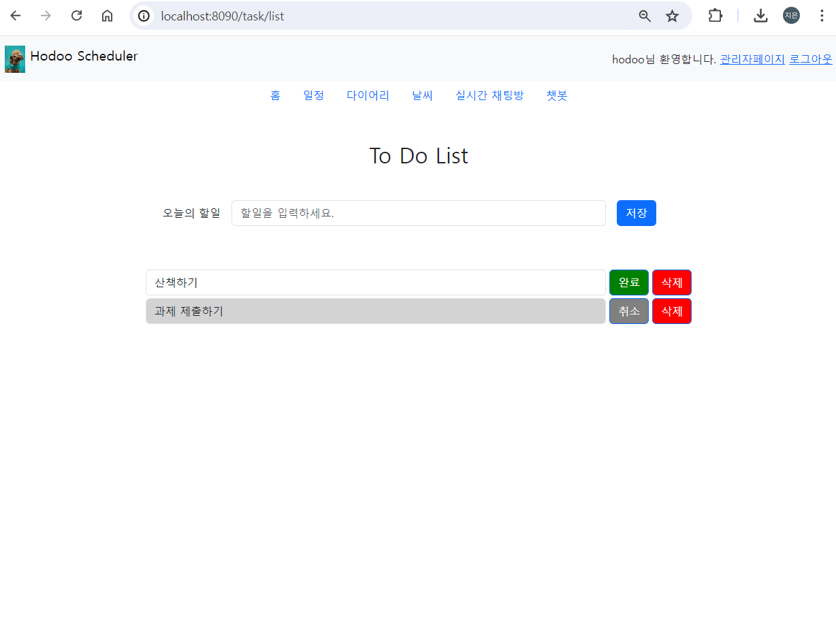Image resolution: width=836 pixels, height=644 pixels.
Task: Open the Chrome profile avatar
Action: [791, 16]
